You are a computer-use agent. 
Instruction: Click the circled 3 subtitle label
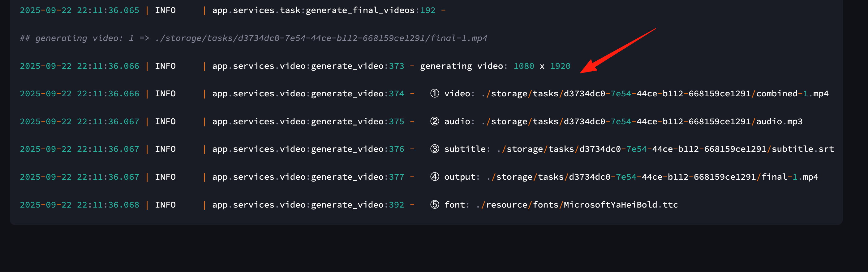tap(460, 149)
